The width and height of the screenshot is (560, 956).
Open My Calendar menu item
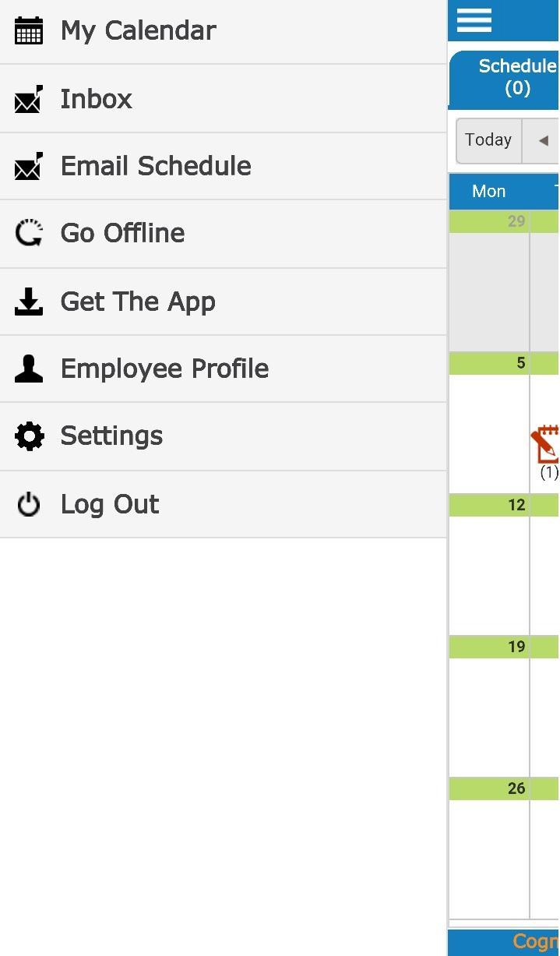pos(139,31)
